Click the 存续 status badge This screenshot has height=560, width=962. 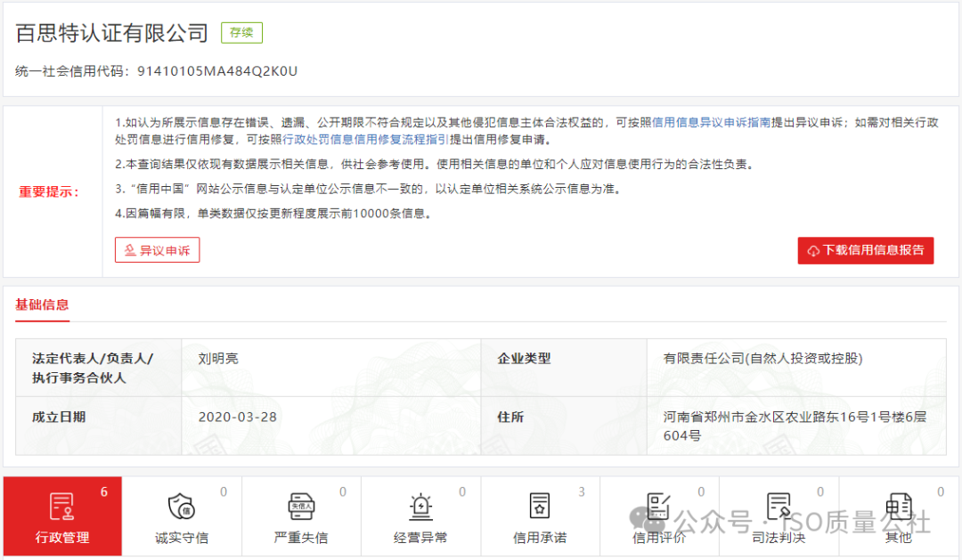pos(241,32)
